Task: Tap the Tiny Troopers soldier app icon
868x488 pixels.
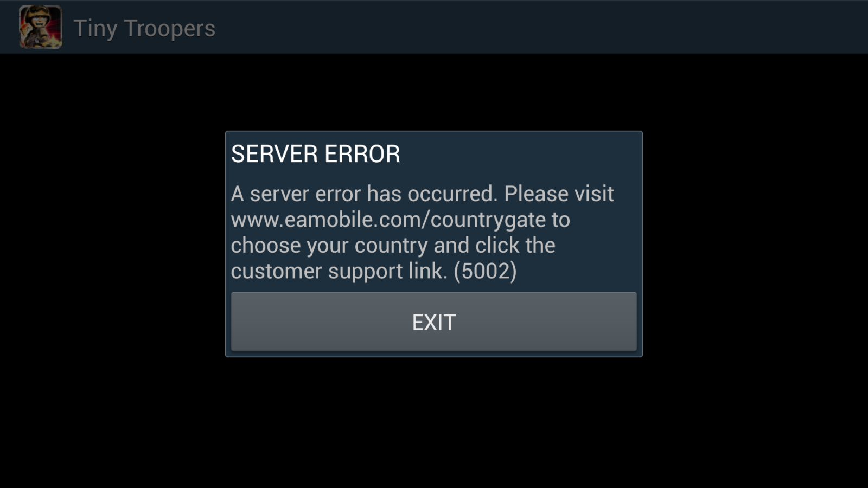Action: 41,27
